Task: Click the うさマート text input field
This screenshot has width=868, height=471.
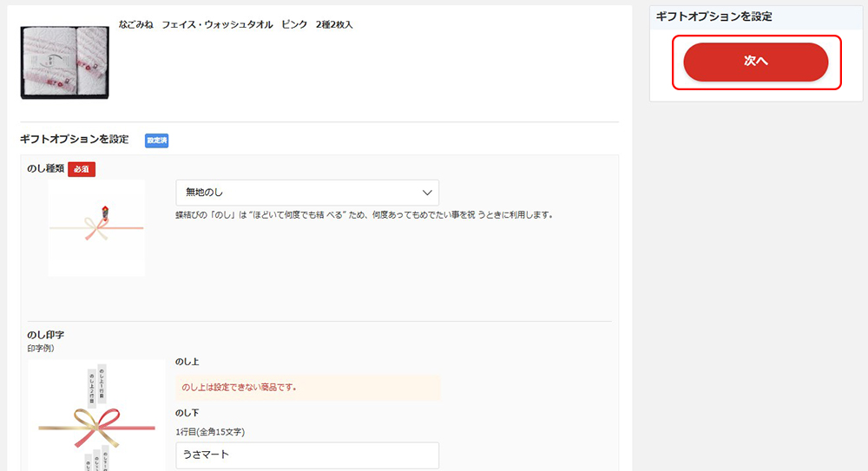Action: 307,455
